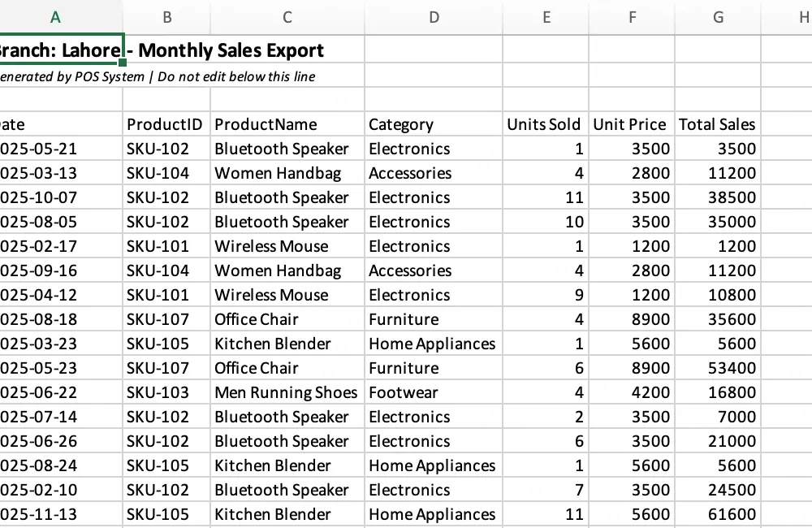
Task: Click SKU-103 cell
Action: click(166, 392)
